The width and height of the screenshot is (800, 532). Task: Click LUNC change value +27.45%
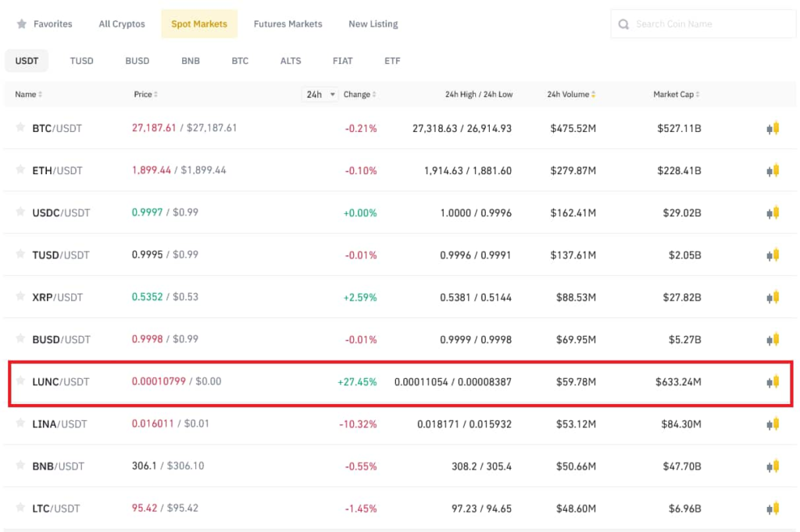click(x=357, y=382)
